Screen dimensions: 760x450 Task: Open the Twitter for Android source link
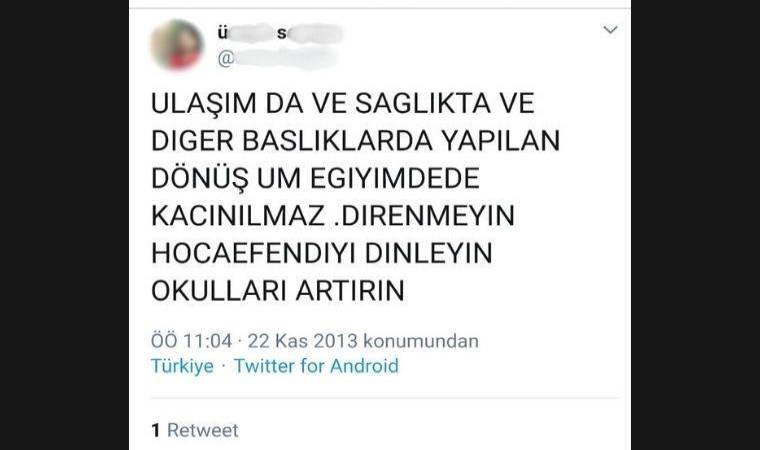[316, 366]
